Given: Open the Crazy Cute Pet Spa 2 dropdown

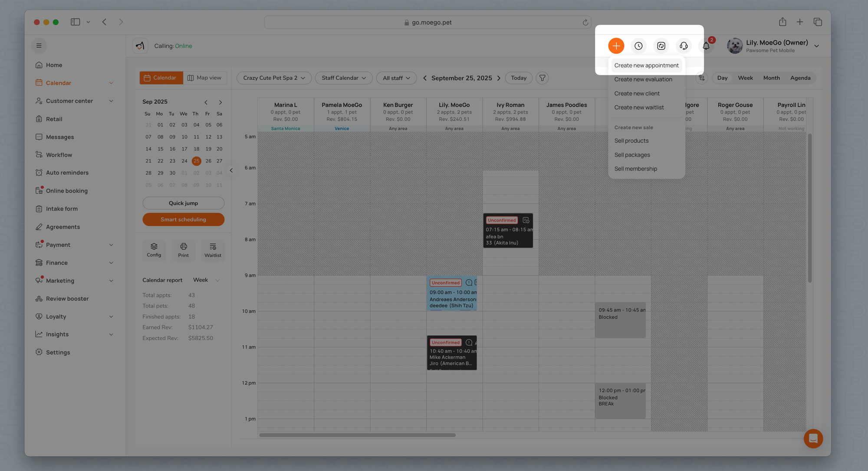Looking at the screenshot, I should click(x=274, y=78).
